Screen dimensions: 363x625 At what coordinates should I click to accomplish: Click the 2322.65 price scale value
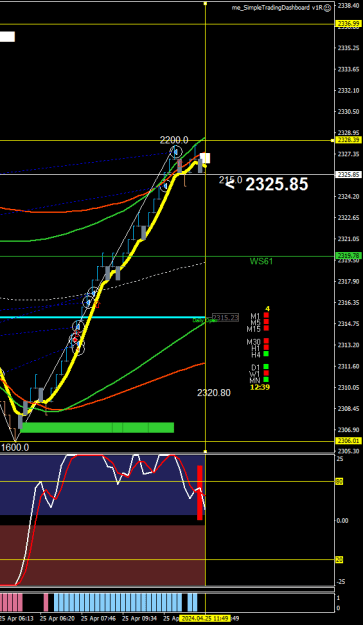(349, 217)
